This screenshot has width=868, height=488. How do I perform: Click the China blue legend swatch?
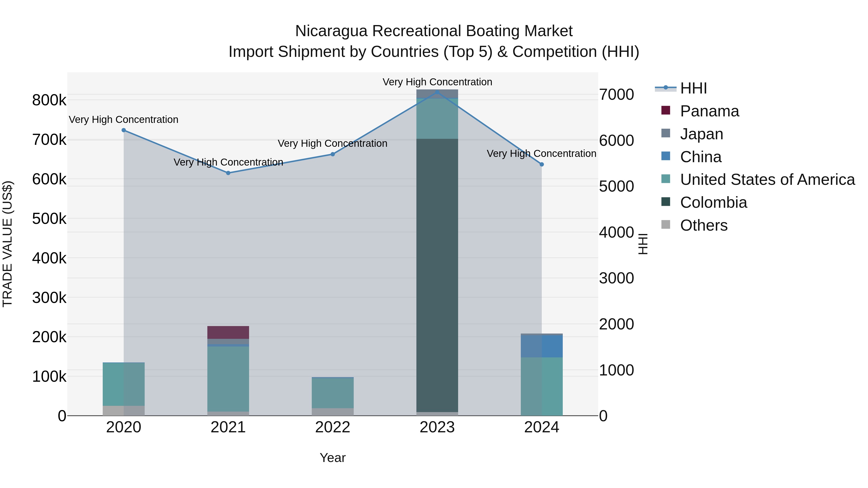(x=666, y=156)
